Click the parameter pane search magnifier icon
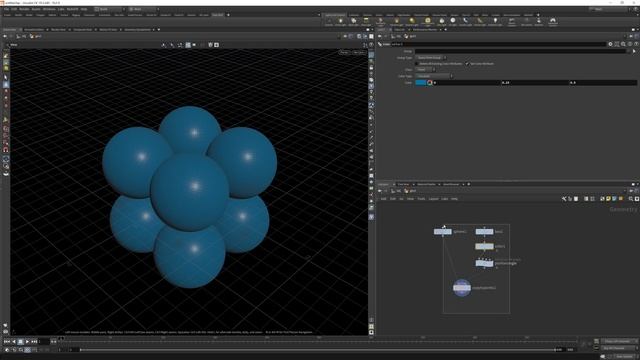Screen dimensions: 640x360 pos(623,44)
